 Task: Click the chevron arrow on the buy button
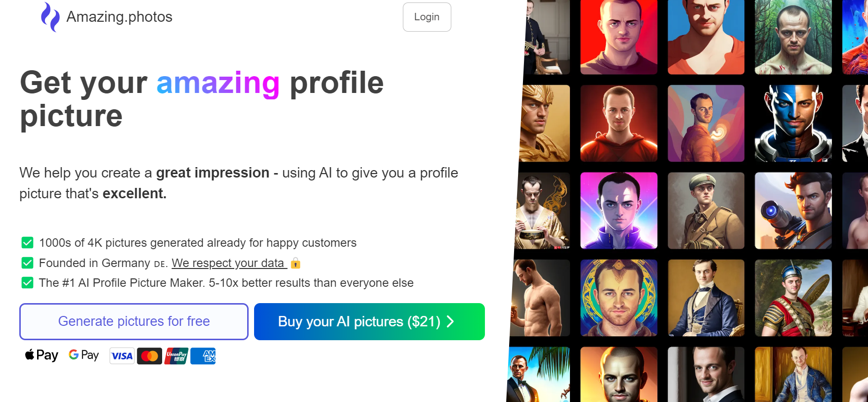(x=450, y=321)
